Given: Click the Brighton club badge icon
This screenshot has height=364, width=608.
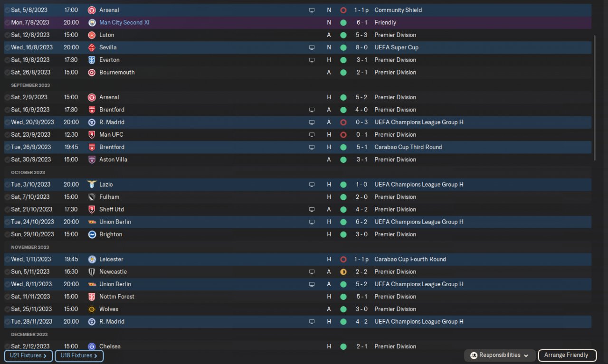Looking at the screenshot, I should 92,234.
